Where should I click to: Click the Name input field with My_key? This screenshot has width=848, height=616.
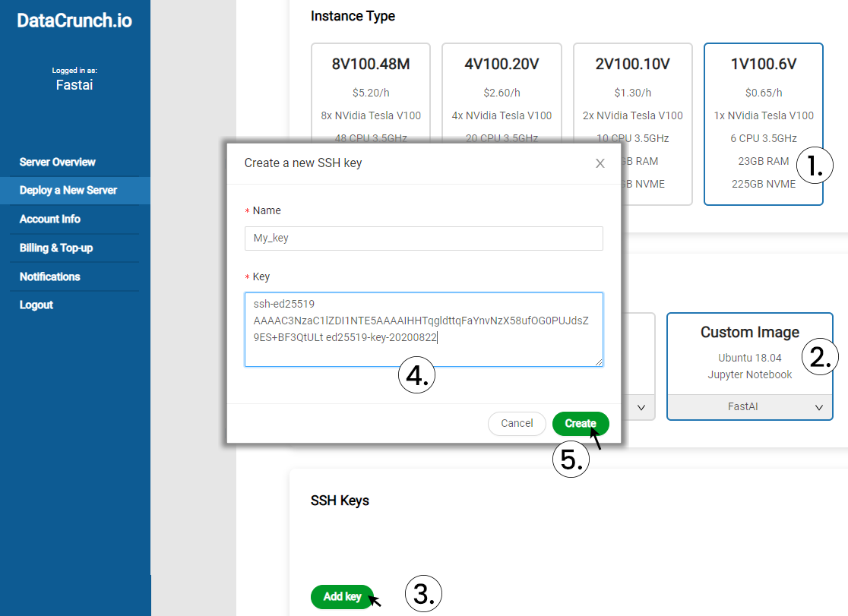click(x=423, y=238)
